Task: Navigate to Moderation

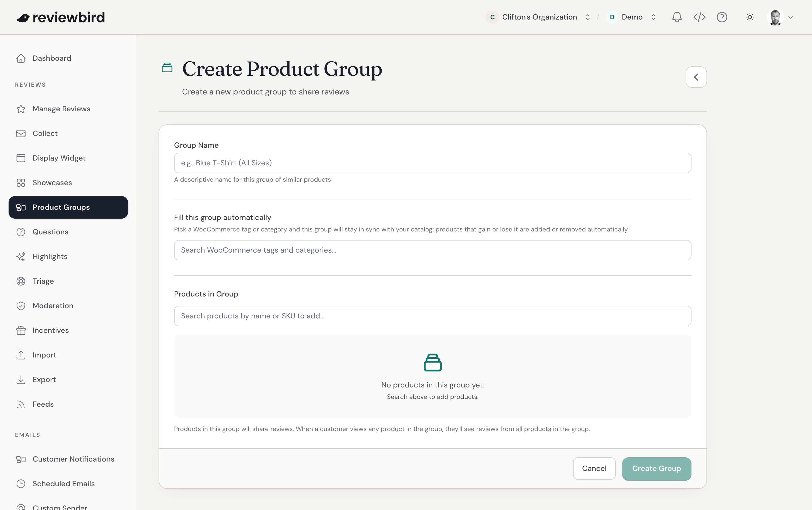Action: [68, 306]
